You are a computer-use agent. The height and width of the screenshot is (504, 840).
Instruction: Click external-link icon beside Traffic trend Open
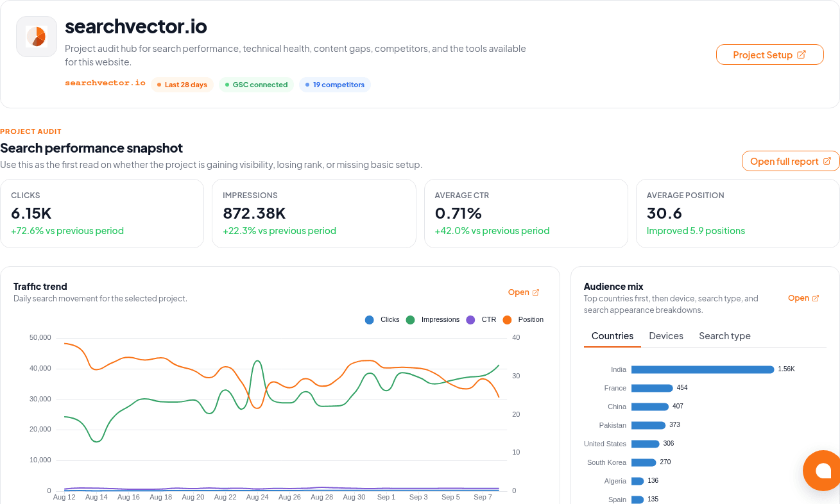click(536, 292)
